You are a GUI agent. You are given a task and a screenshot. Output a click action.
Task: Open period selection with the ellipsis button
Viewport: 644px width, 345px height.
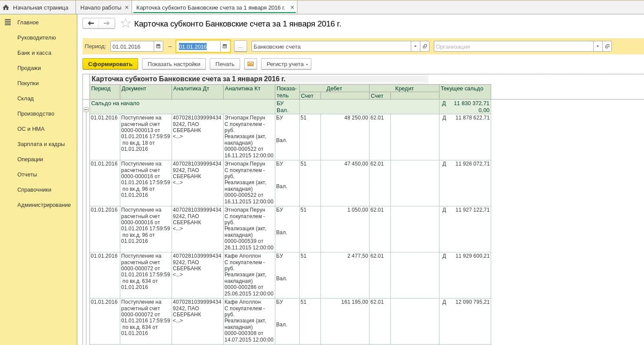[x=241, y=46]
